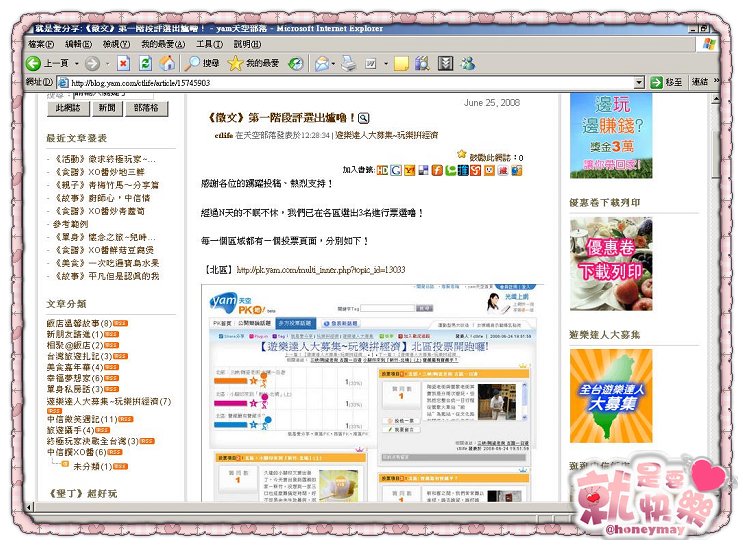
Task: Click the 移至 Go button
Action: (666, 82)
